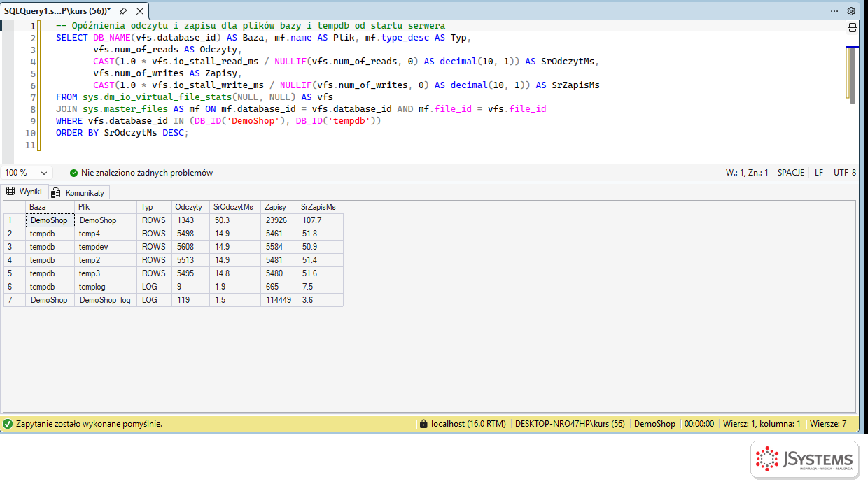Click the tempdev file name cell
This screenshot has height=484, width=868.
pyautogui.click(x=106, y=247)
